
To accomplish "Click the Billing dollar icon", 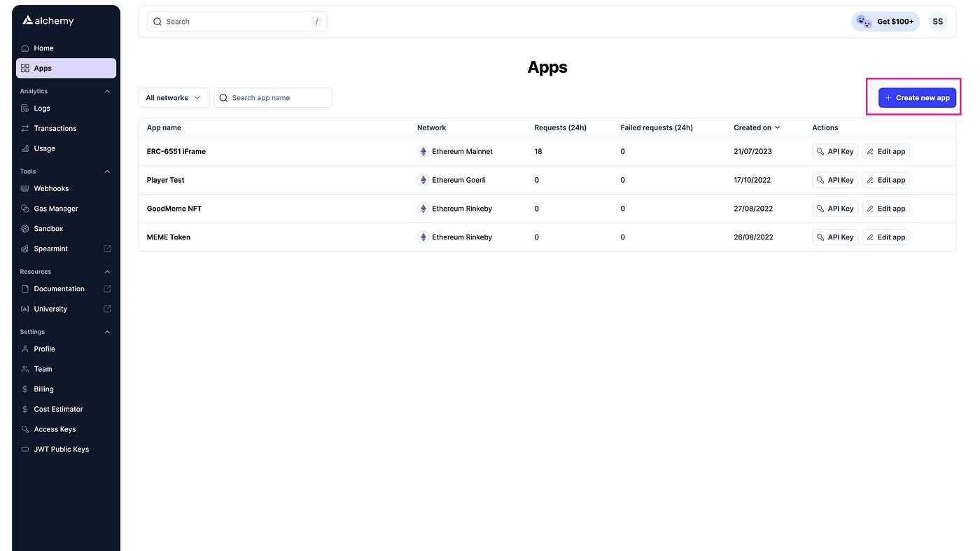I will 25,389.
